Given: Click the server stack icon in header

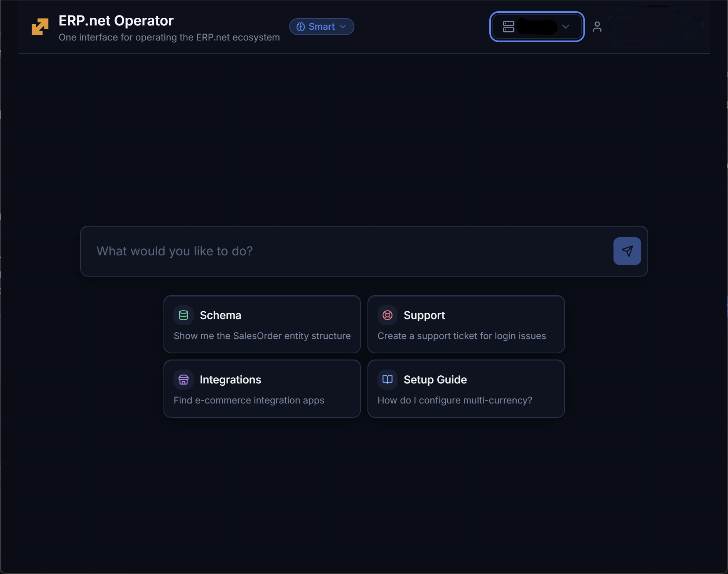Looking at the screenshot, I should 509,27.
